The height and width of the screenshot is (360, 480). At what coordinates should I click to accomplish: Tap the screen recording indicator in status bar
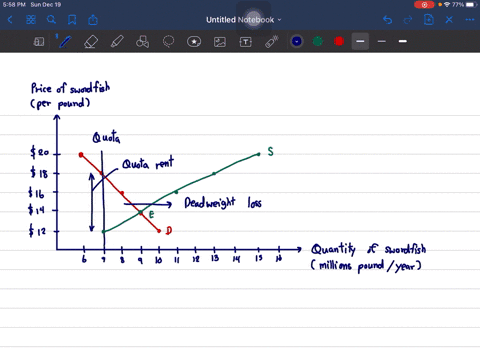pos(424,5)
